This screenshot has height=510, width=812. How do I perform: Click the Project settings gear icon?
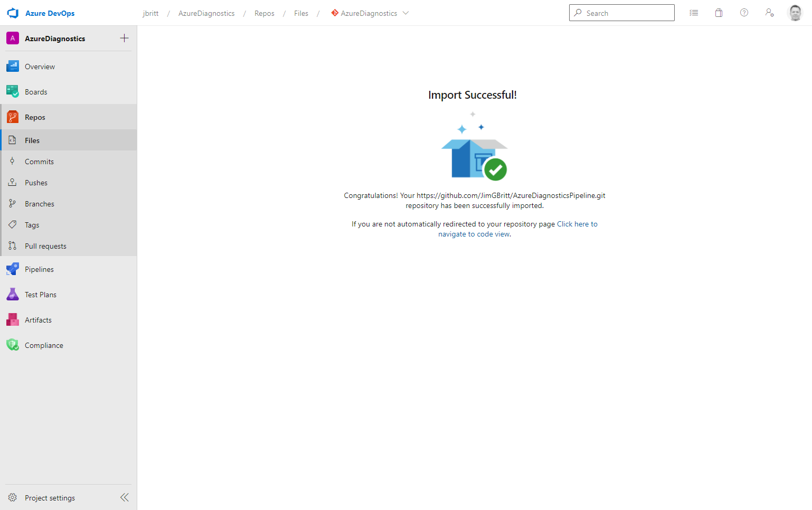(x=13, y=498)
